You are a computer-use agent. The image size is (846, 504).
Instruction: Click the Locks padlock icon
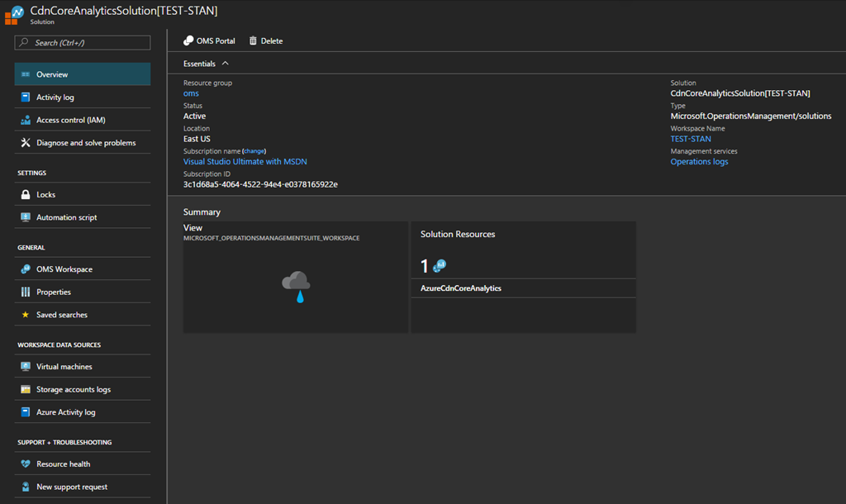26,195
